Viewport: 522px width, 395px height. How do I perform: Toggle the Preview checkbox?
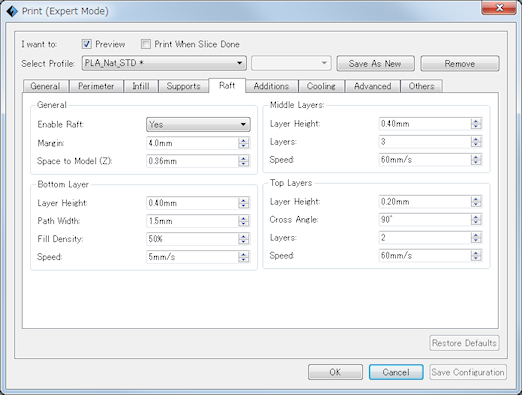click(x=87, y=44)
